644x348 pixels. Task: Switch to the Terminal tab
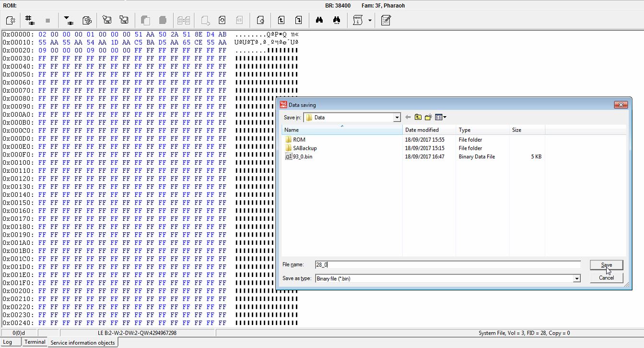[35, 342]
